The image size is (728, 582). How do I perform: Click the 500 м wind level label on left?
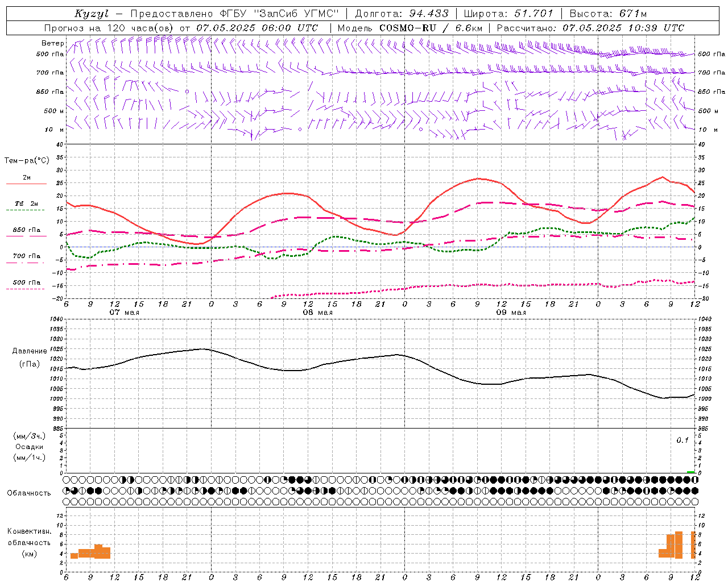coord(54,111)
